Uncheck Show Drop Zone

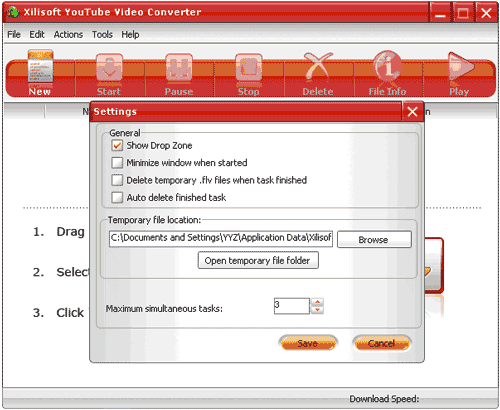(117, 145)
